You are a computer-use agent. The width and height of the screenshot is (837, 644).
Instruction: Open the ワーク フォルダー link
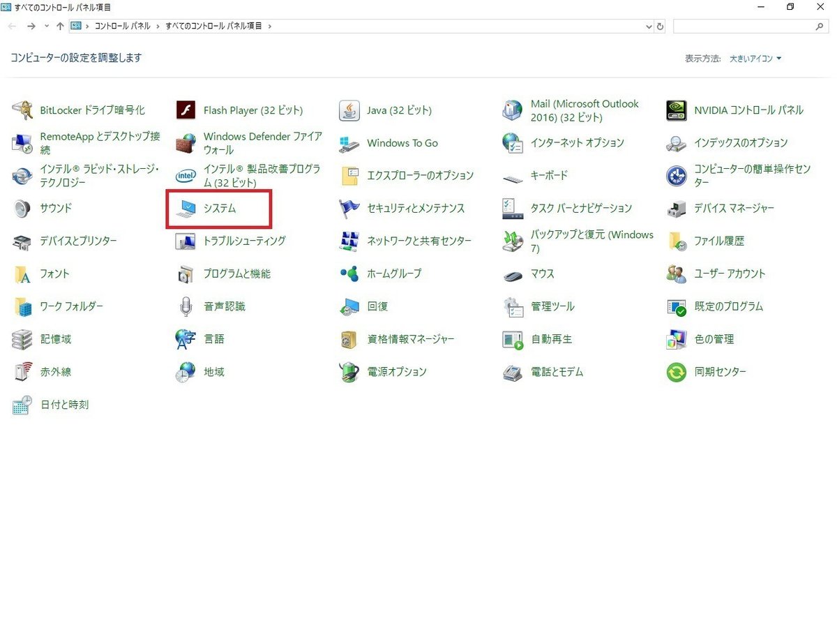(x=71, y=307)
